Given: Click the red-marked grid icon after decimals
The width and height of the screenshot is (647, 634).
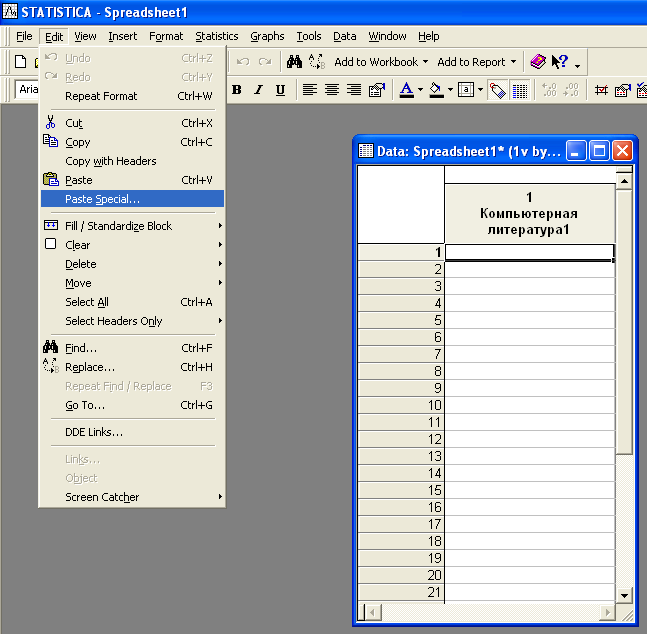Looking at the screenshot, I should tap(601, 90).
